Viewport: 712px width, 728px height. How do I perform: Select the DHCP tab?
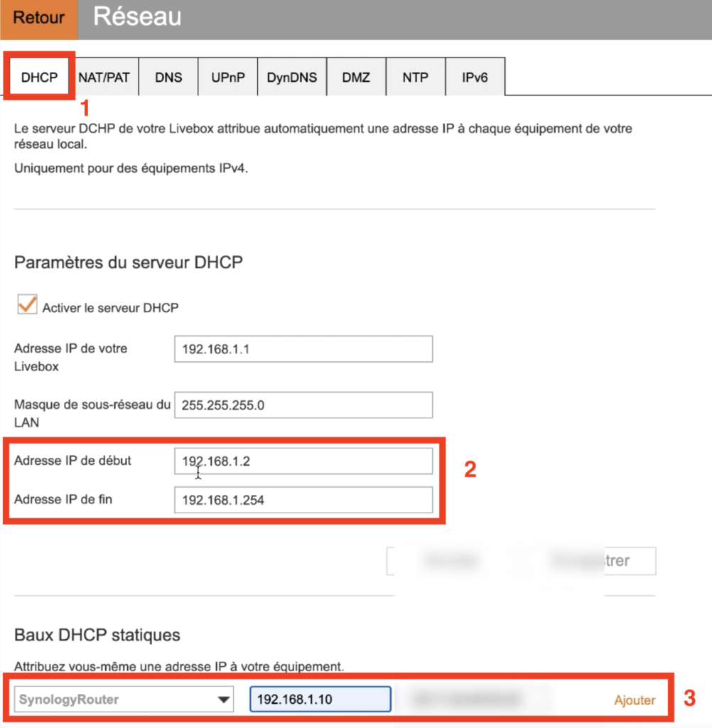point(40,77)
